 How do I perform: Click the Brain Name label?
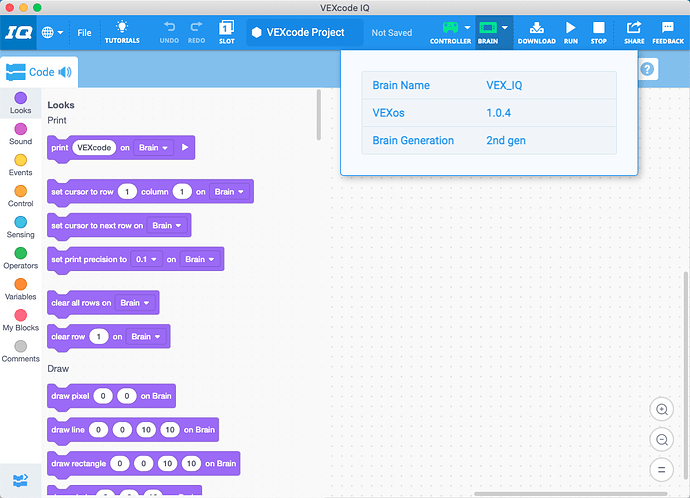pyautogui.click(x=401, y=85)
